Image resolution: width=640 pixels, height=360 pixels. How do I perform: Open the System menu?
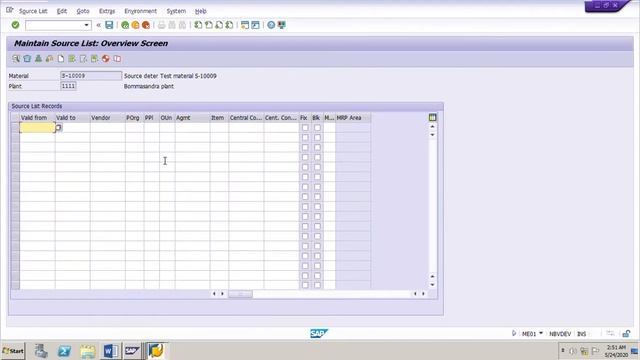[176, 11]
